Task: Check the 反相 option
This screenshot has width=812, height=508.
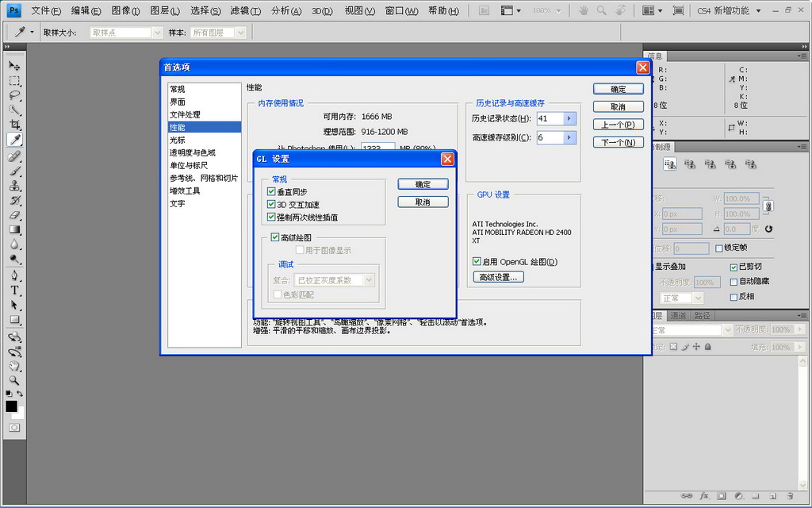Action: tap(733, 297)
